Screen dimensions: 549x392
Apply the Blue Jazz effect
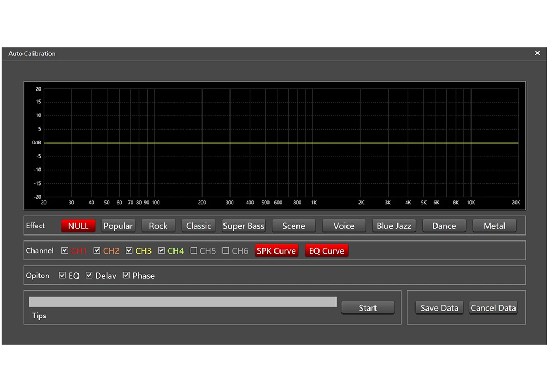(x=394, y=226)
